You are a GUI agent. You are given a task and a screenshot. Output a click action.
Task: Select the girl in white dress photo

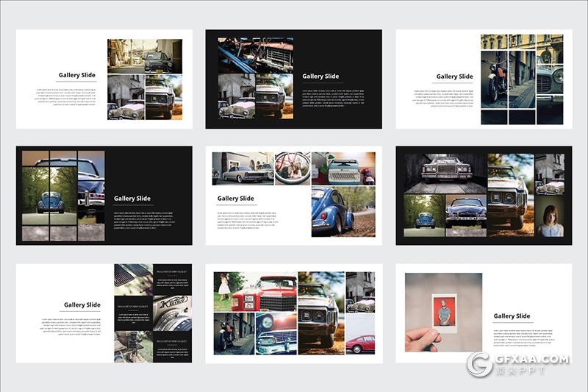(223, 291)
